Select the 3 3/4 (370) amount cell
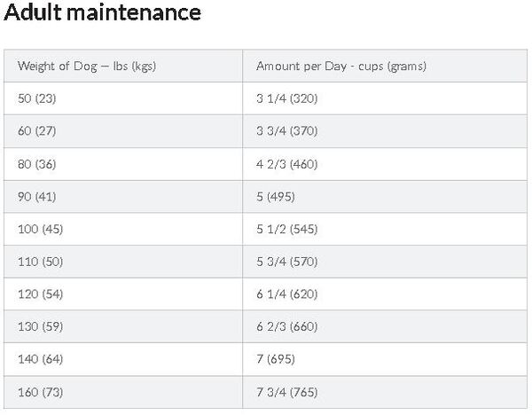532x415 pixels. pyautogui.click(x=385, y=131)
